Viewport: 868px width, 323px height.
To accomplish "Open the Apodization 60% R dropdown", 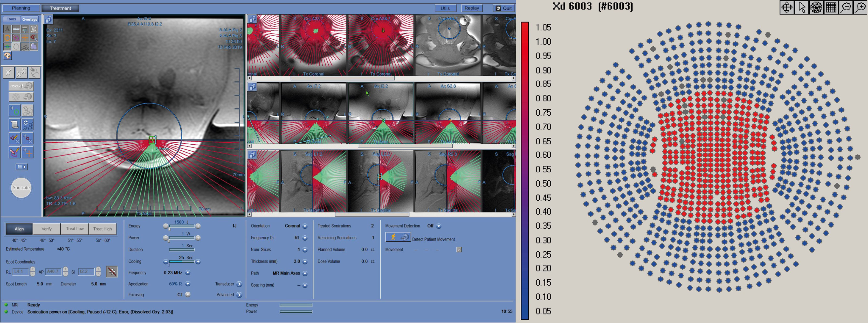I will click(x=188, y=284).
